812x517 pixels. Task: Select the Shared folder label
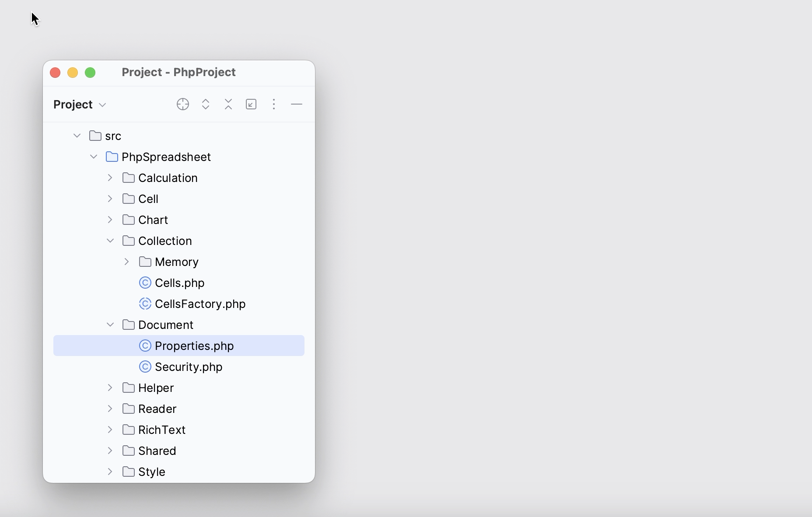pos(157,451)
